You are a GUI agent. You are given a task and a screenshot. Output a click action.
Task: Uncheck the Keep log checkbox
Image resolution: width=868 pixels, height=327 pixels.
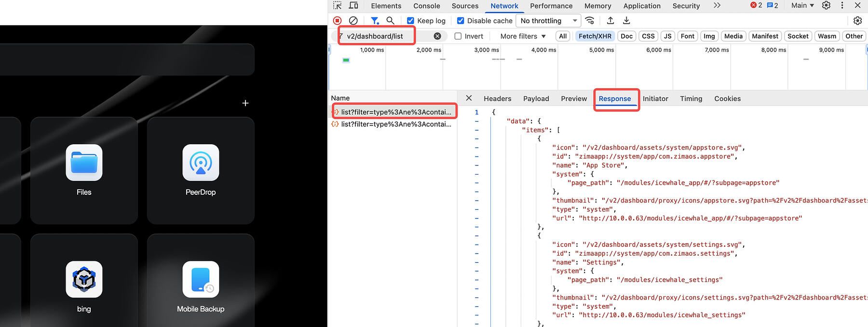(410, 21)
